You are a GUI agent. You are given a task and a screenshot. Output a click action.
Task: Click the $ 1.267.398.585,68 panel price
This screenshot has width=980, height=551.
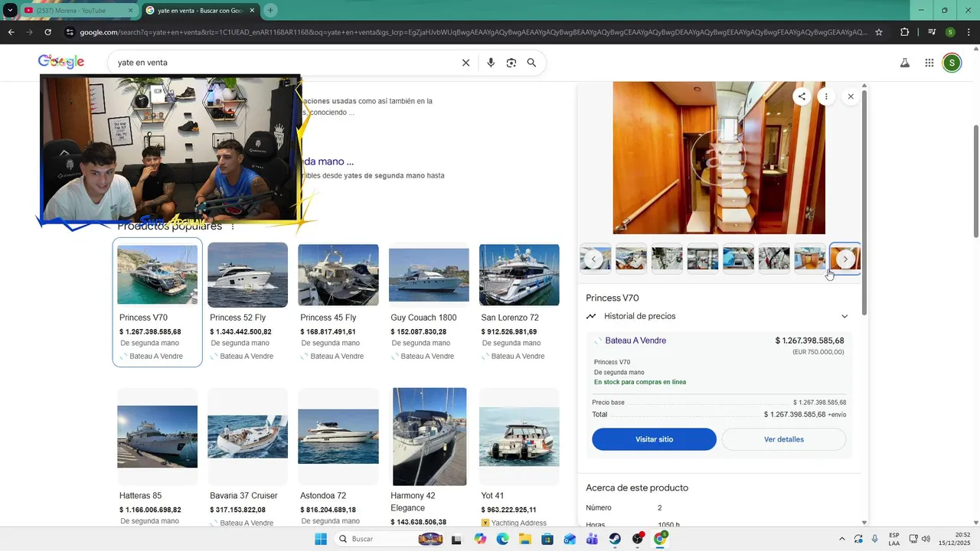pos(809,341)
